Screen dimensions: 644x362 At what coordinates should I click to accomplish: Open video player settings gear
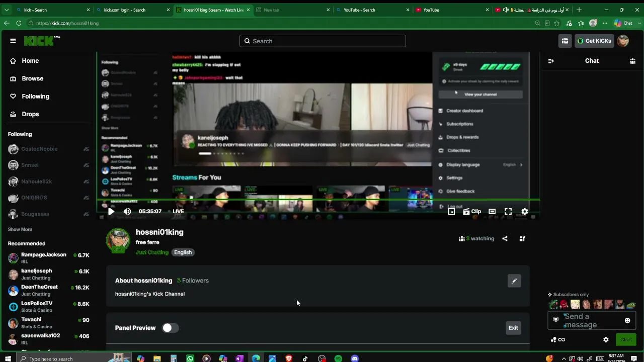pos(525,212)
